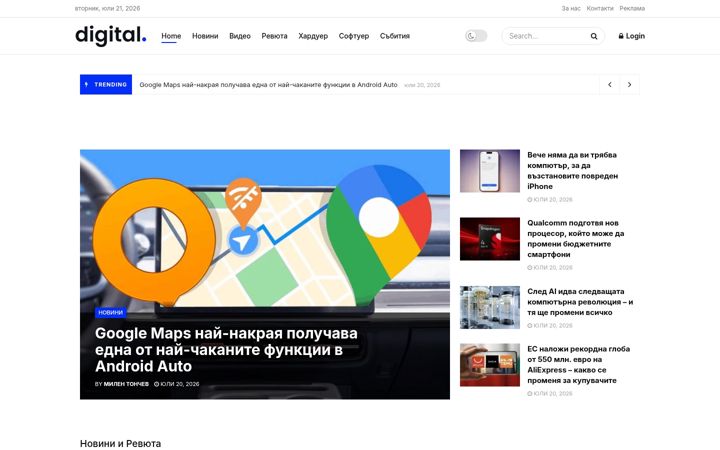Click the Новини и Ревюта section heading
The width and height of the screenshot is (720, 450).
[120, 444]
